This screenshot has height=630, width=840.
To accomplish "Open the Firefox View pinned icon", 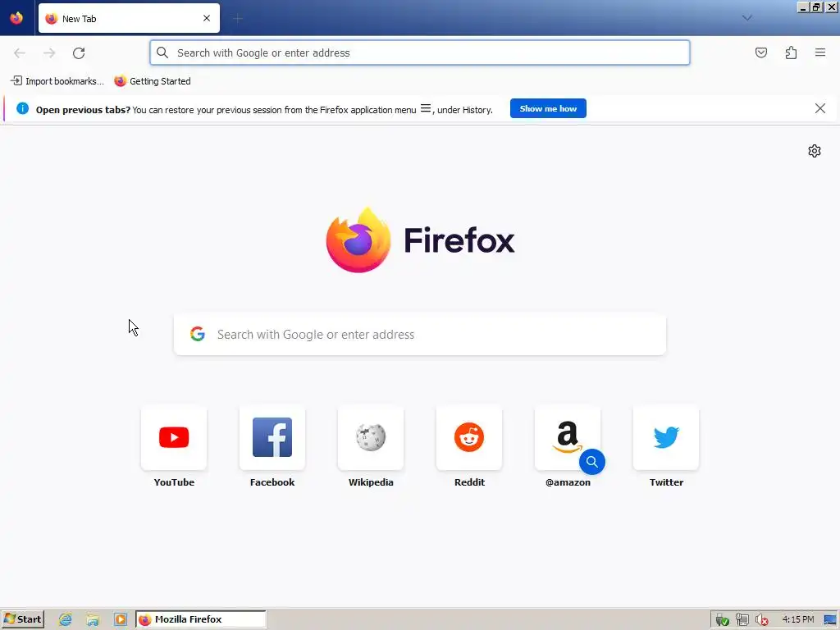I will pos(16,18).
